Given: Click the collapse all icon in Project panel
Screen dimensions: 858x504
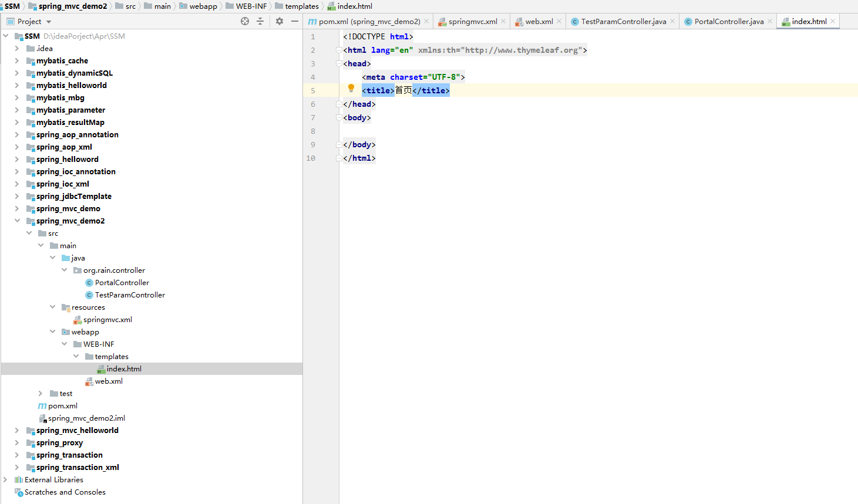Looking at the screenshot, I should pos(260,21).
